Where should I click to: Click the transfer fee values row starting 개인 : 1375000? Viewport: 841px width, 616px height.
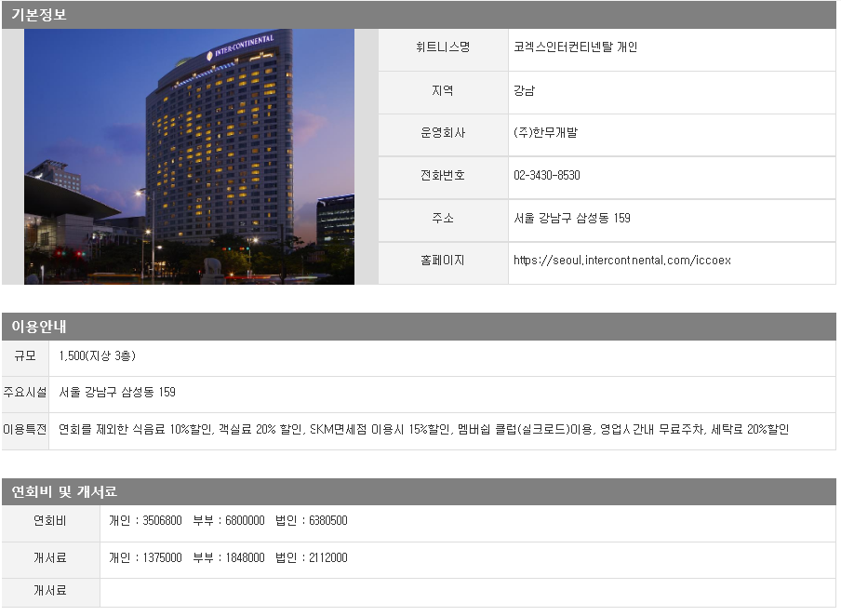coord(228,558)
